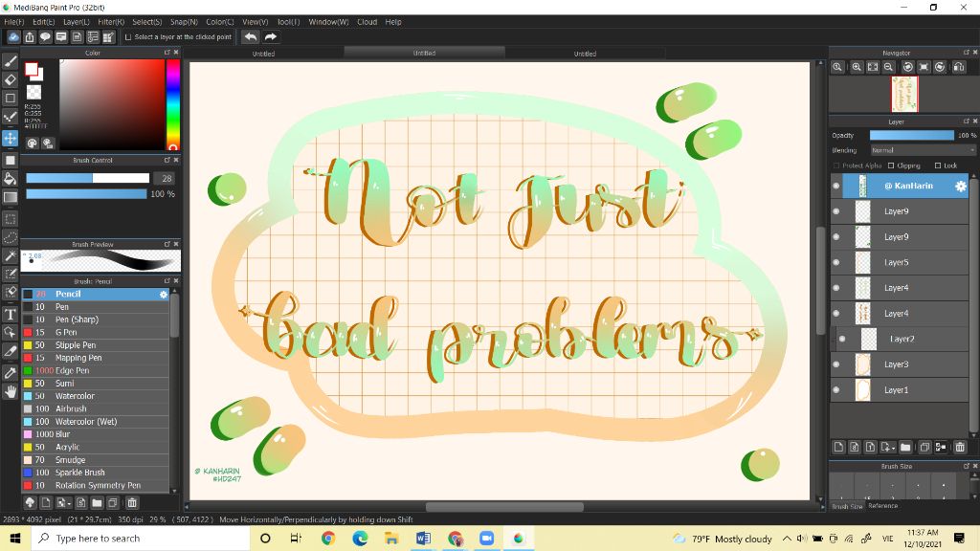Select the Text tool
The height and width of the screenshot is (551, 980).
[10, 314]
